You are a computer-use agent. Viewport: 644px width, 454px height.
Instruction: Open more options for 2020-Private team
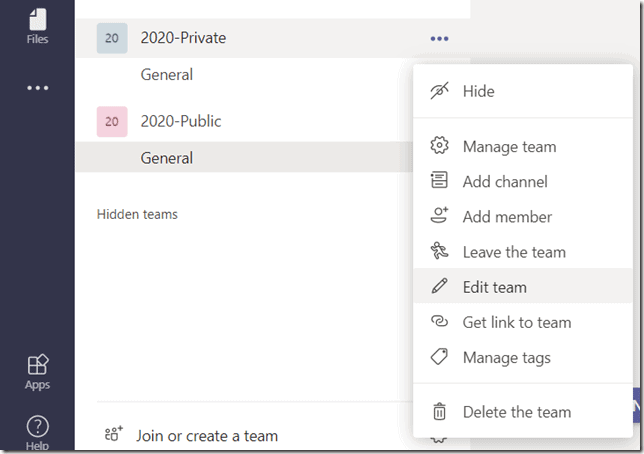click(439, 39)
